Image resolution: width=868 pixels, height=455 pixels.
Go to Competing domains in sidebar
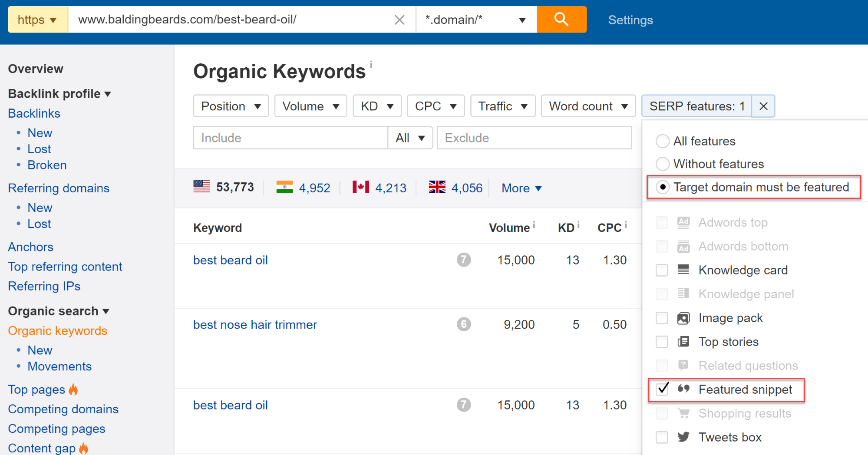point(63,409)
